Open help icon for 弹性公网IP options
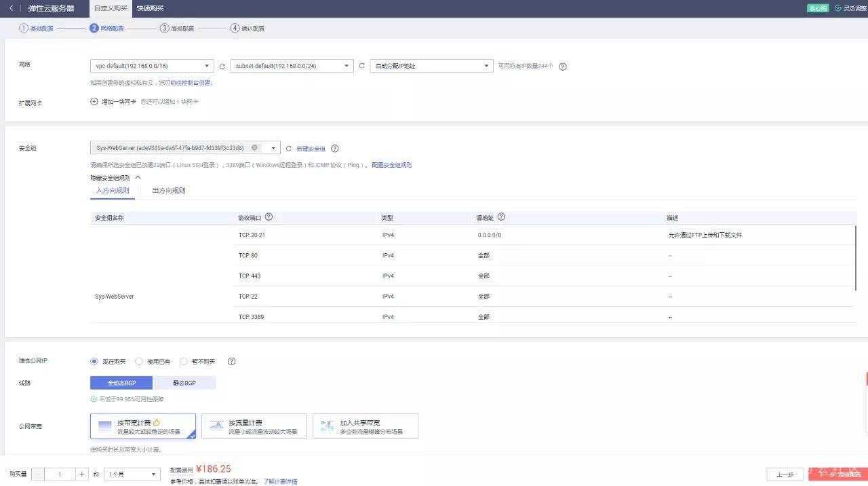 click(231, 362)
